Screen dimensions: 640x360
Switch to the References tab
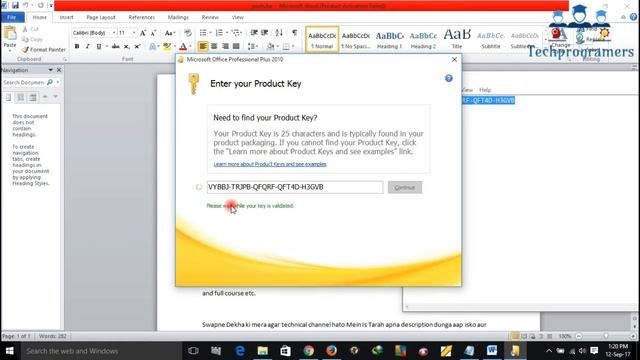142,17
